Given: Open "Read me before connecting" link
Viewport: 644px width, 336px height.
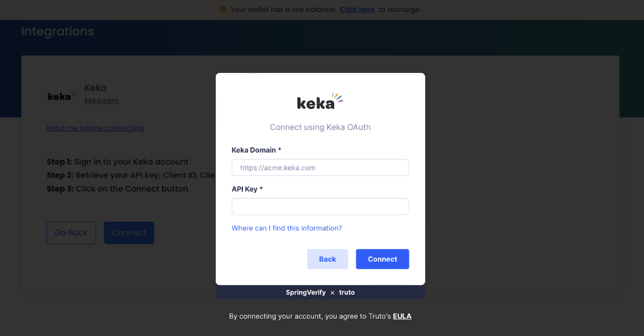Looking at the screenshot, I should pos(95,128).
